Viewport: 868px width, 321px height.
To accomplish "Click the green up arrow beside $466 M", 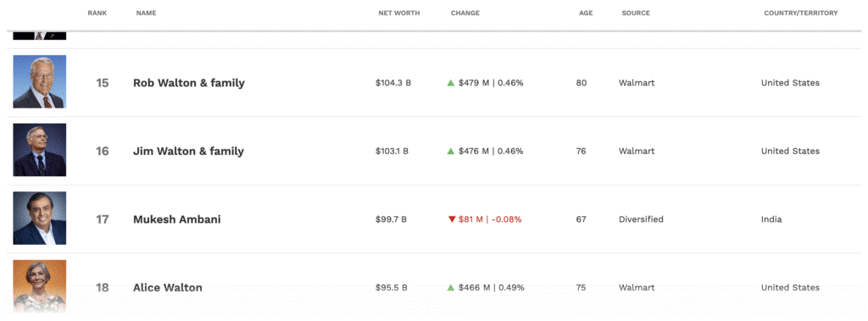I will [x=451, y=288].
